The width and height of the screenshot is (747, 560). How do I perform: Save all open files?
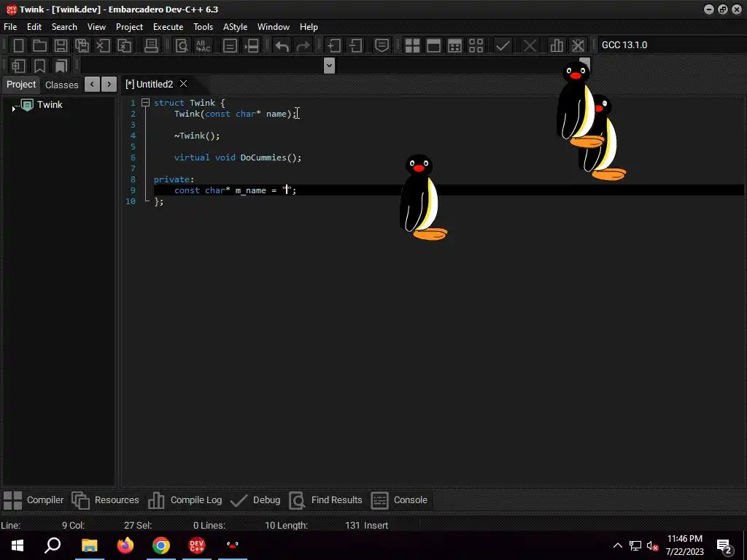point(82,46)
